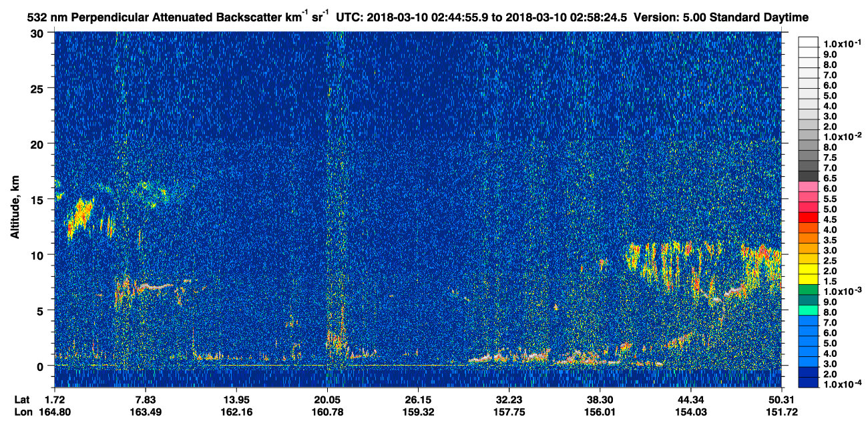Click colorbar label 6.5
The height and width of the screenshot is (445, 868).
[x=830, y=178]
